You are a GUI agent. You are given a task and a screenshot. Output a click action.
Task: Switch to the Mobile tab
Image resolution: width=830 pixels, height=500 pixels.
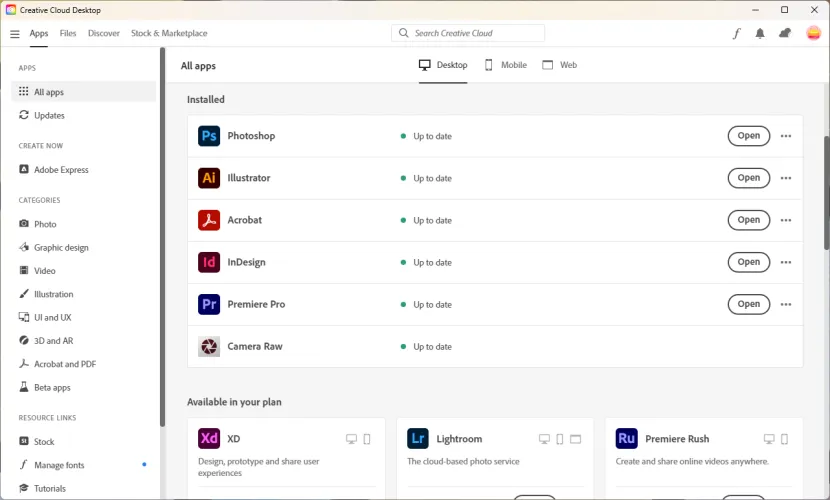click(505, 65)
